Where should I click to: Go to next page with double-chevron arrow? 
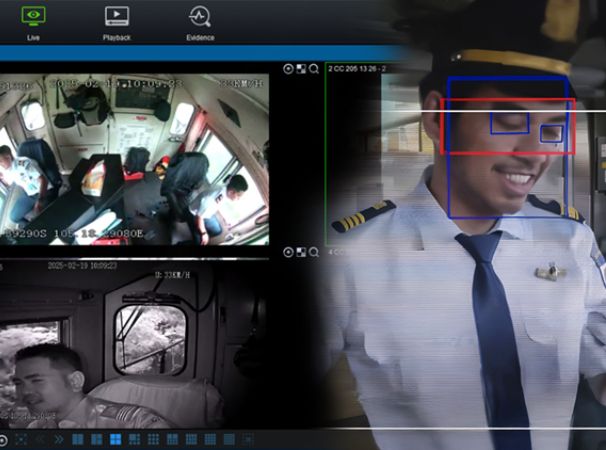click(x=59, y=439)
